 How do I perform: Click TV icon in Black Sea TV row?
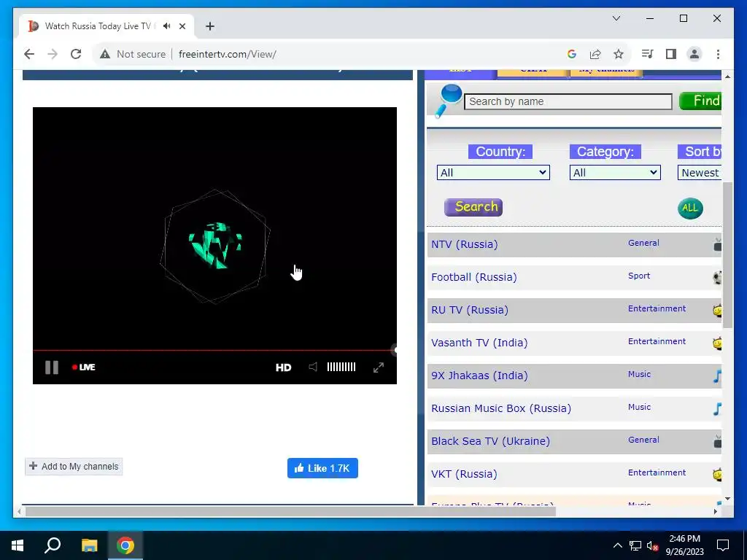718,442
